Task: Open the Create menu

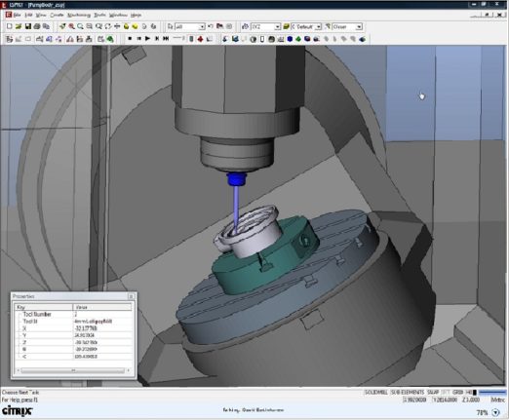Action: pos(57,15)
